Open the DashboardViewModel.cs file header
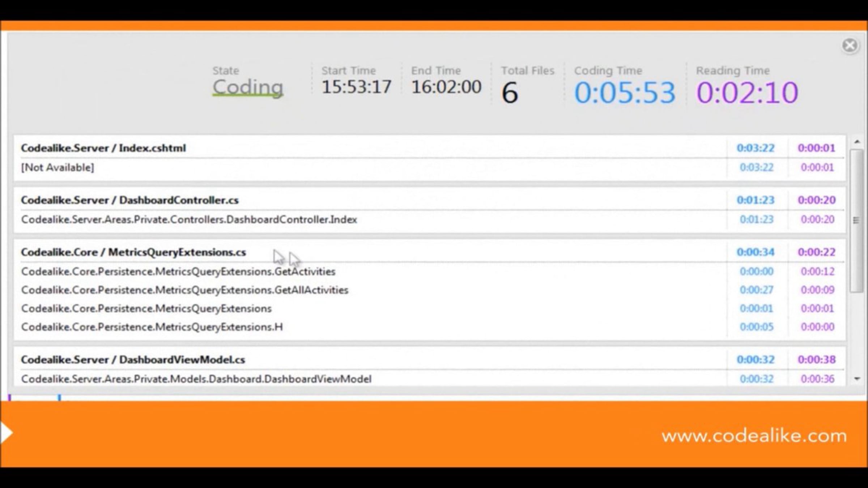This screenshot has width=868, height=488. coord(133,360)
